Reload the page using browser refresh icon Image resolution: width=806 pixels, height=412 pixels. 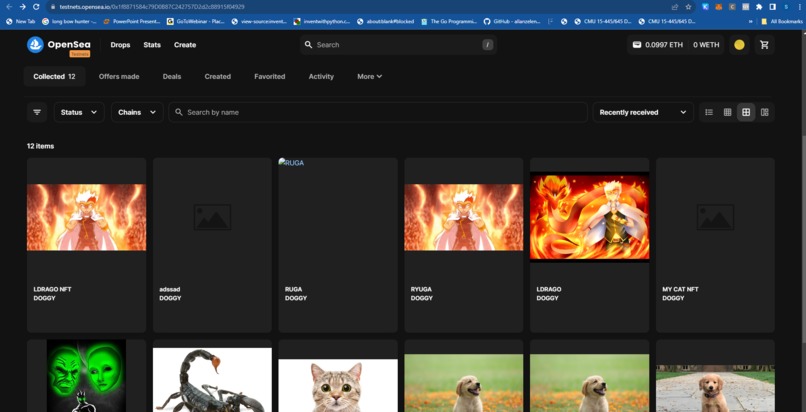[36, 7]
